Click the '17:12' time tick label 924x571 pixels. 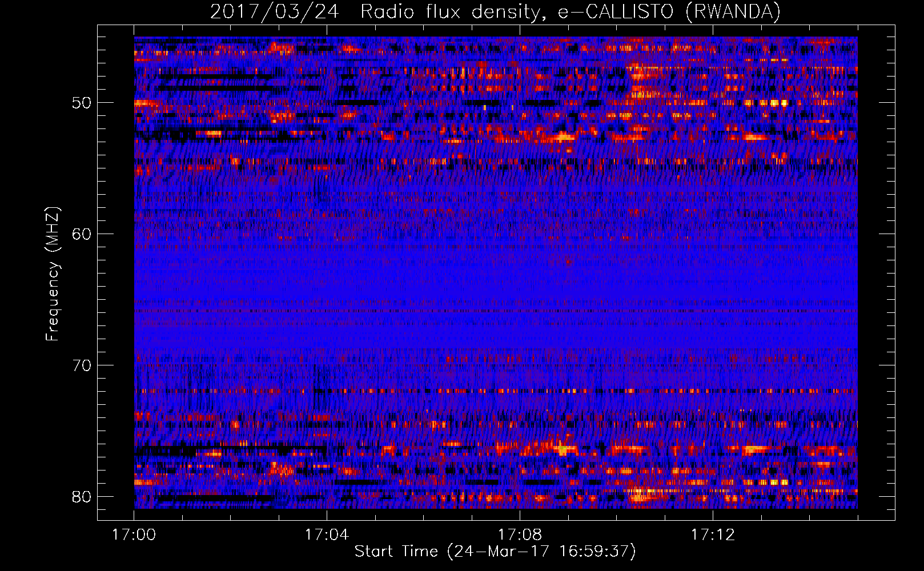pos(713,535)
